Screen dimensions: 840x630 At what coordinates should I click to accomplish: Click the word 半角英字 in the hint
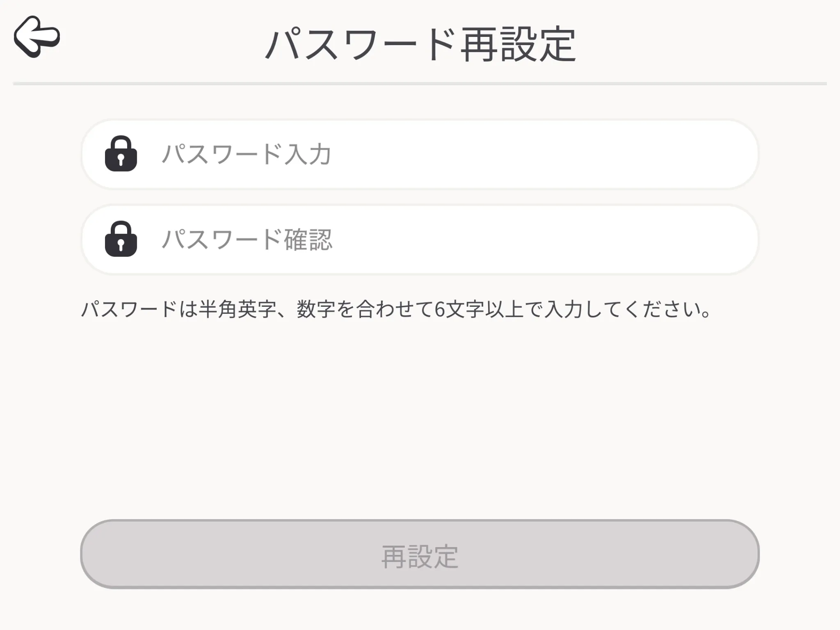click(237, 309)
